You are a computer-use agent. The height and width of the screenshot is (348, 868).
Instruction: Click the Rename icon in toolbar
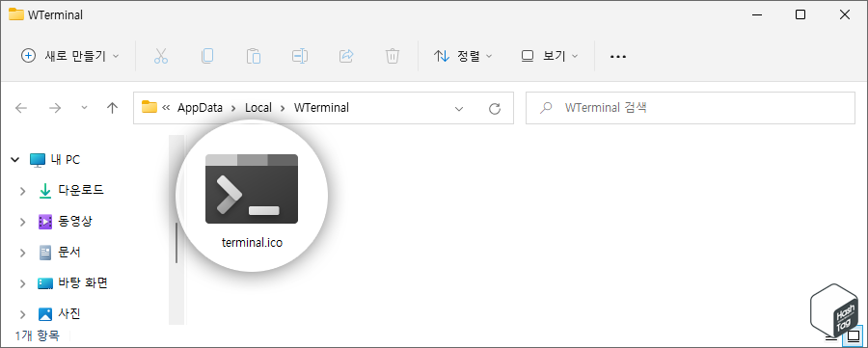[300, 56]
